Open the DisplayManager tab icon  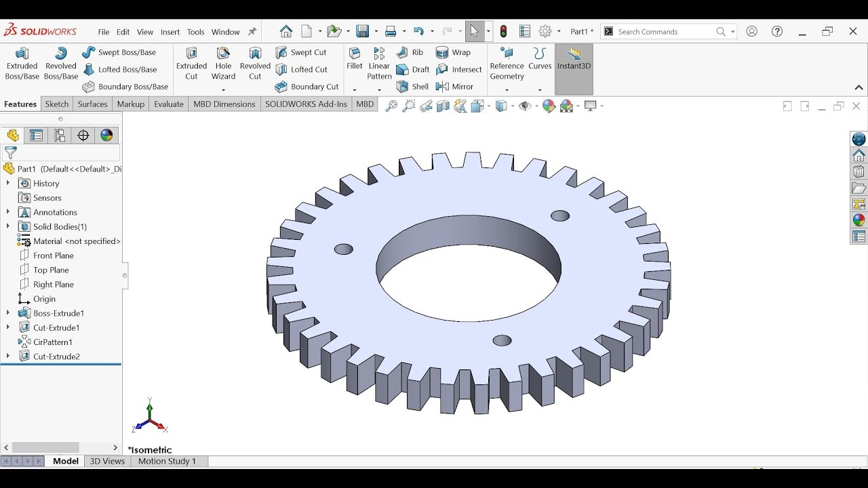(106, 136)
